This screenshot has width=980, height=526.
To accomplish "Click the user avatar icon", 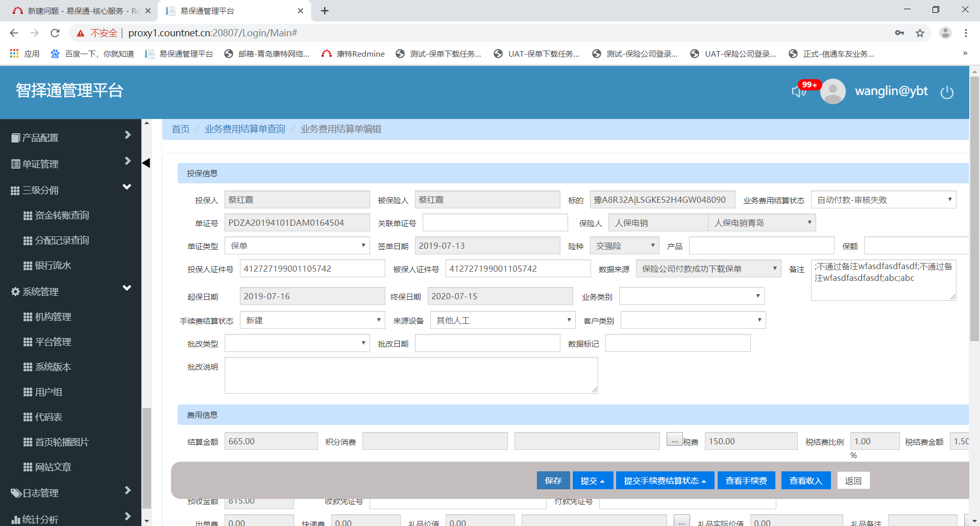I will (832, 91).
